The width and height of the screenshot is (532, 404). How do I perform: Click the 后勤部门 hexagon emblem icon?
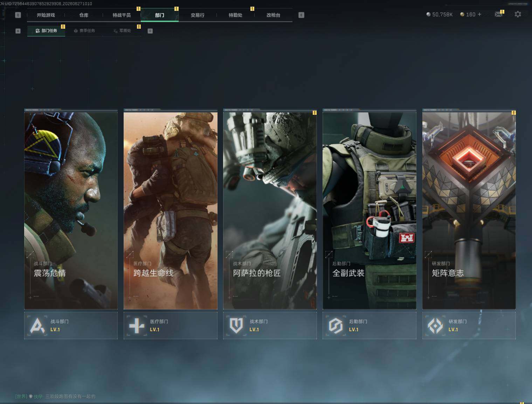point(336,326)
